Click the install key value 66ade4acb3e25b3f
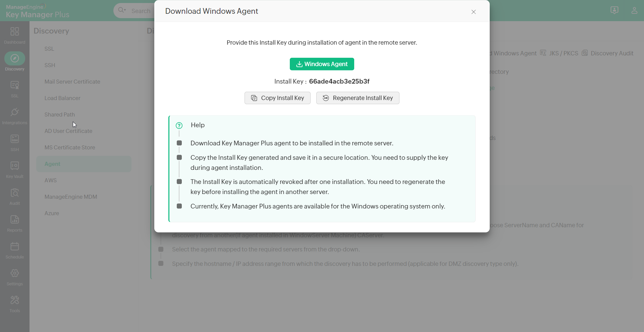Viewport: 644px width, 332px height. [339, 81]
